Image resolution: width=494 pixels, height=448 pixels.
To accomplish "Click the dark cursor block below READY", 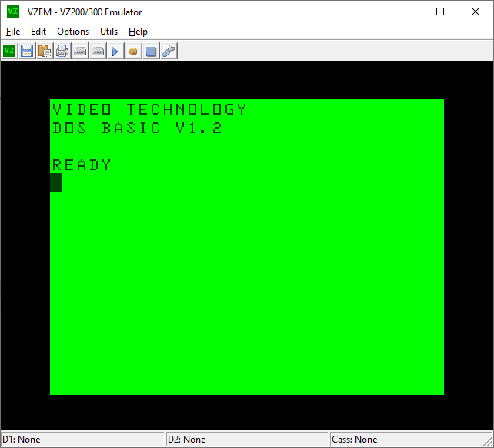I will tap(56, 182).
